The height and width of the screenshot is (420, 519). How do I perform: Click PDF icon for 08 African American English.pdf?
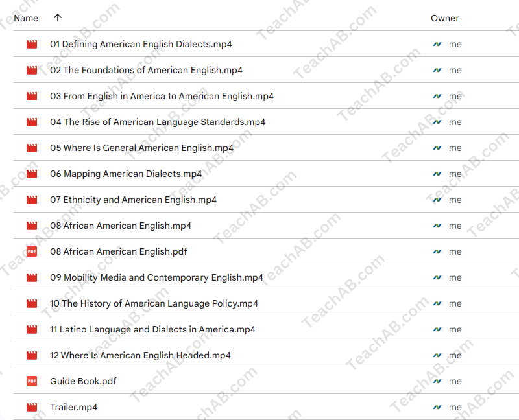[x=32, y=251]
